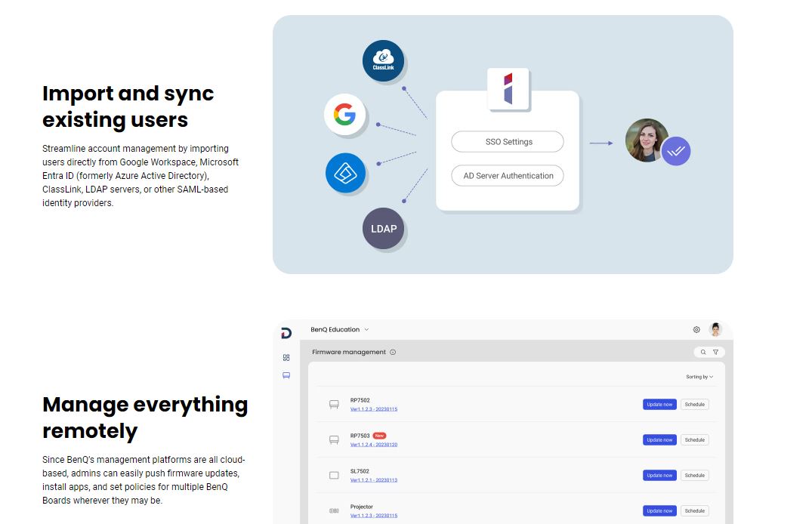Expand the BenQ Education dropdown
This screenshot has width=812, height=524.
click(340, 329)
